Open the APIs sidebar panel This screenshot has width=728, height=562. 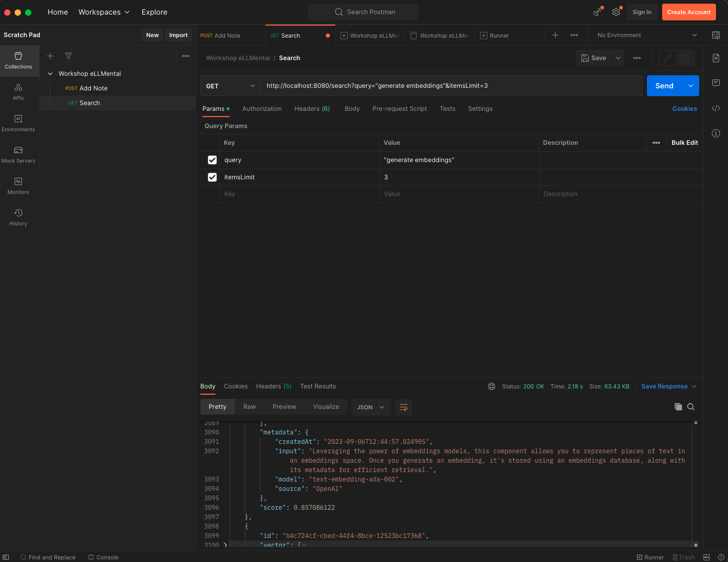tap(18, 92)
